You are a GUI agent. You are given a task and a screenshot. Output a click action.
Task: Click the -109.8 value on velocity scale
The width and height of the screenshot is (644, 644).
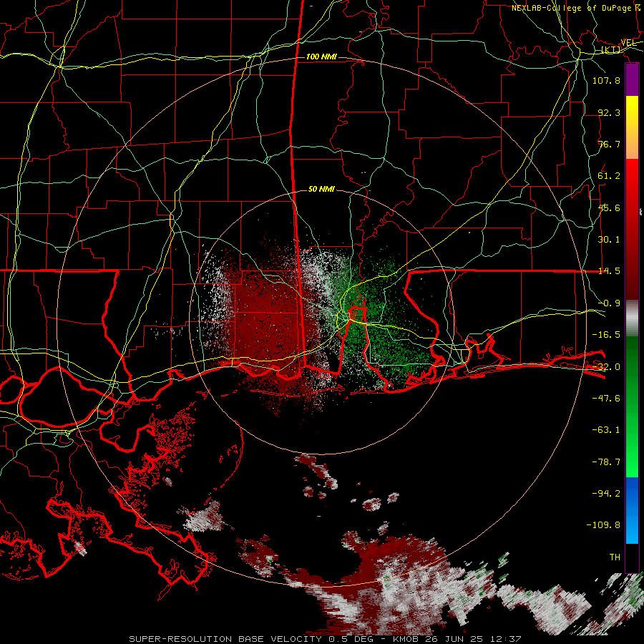(x=603, y=525)
